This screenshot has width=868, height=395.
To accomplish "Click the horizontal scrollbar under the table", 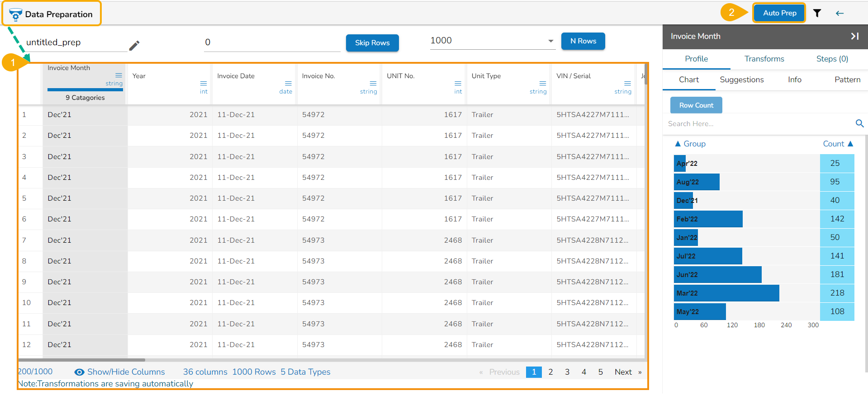I will pos(81,360).
